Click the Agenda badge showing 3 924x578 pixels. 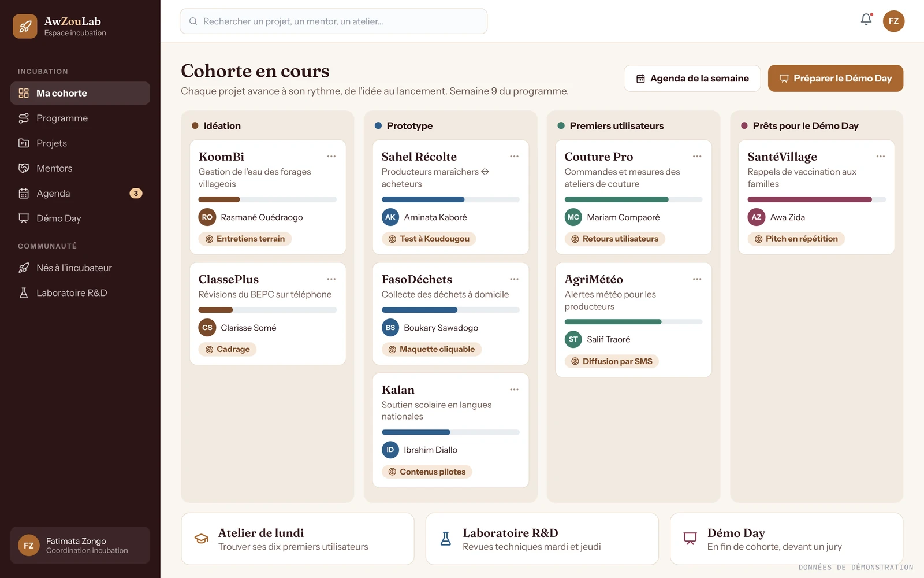click(136, 194)
